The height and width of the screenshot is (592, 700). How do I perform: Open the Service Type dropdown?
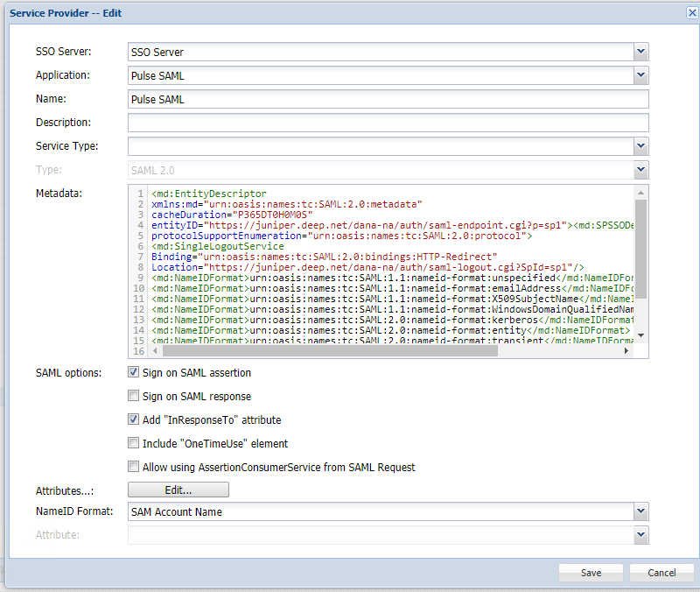click(x=641, y=146)
